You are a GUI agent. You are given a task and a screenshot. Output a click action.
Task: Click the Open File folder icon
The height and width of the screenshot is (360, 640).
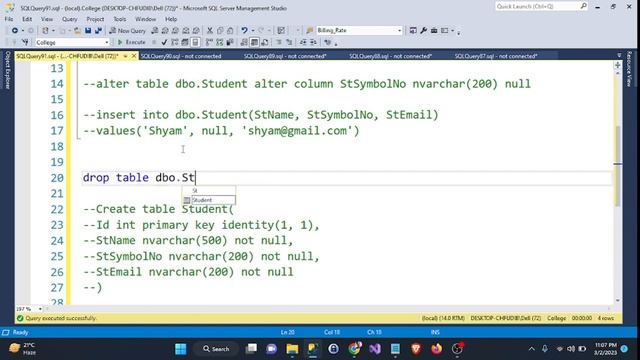(77, 31)
